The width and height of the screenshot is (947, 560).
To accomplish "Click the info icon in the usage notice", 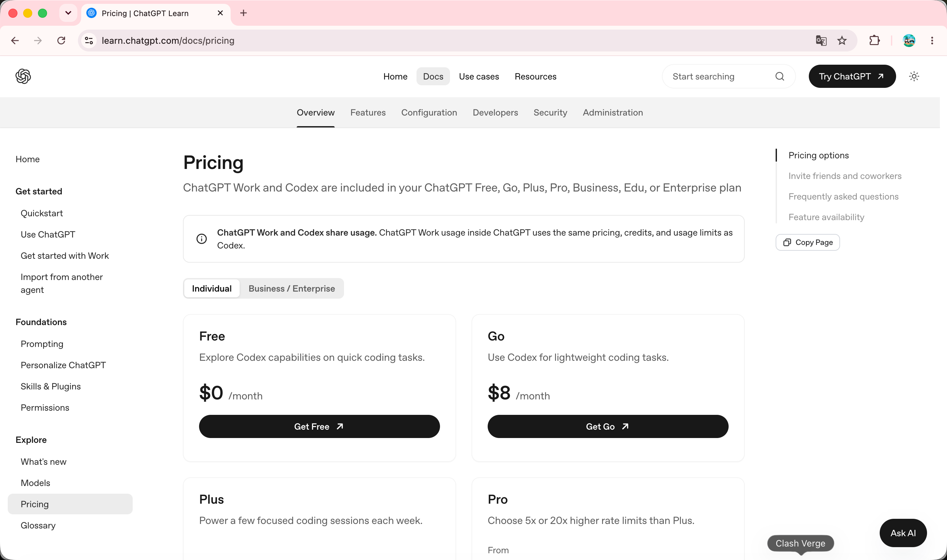I will [x=202, y=239].
